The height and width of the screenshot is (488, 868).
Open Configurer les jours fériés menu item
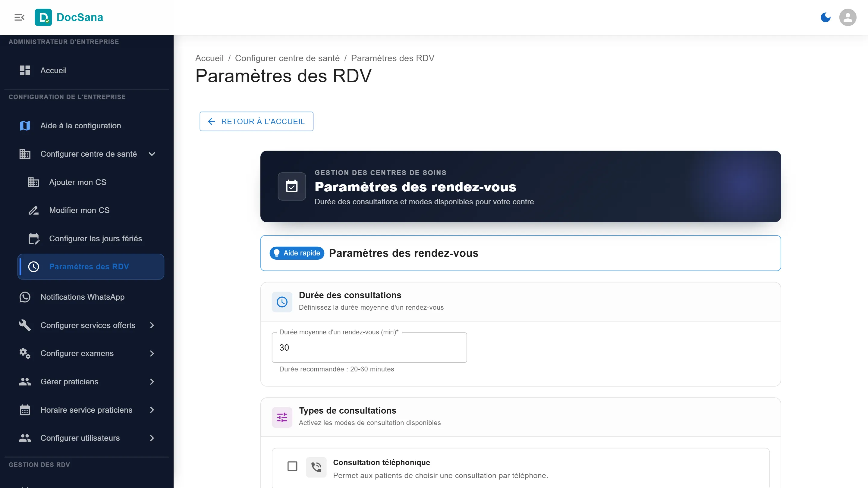91,239
